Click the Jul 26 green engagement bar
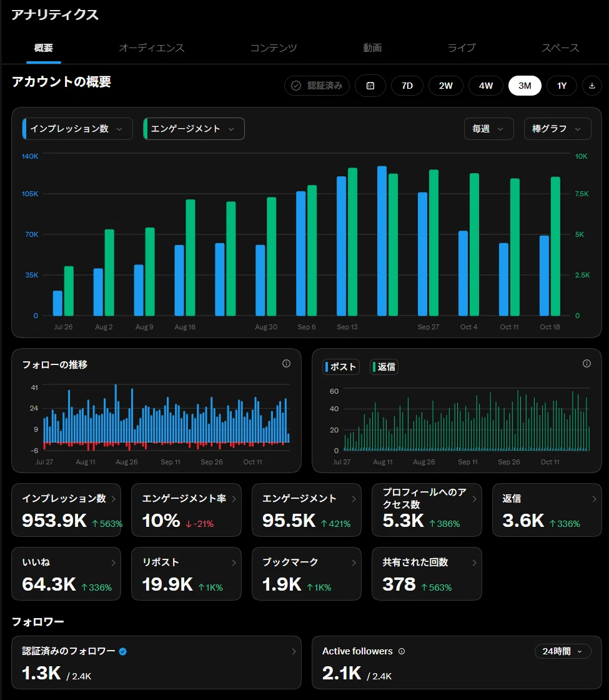 coord(69,291)
